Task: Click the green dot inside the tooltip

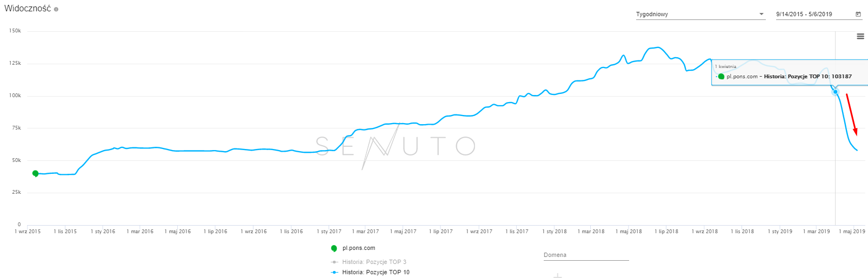Action: [x=721, y=77]
